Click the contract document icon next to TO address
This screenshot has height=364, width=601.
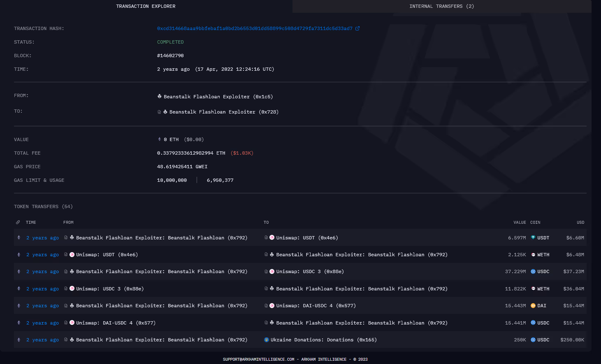coord(159,111)
